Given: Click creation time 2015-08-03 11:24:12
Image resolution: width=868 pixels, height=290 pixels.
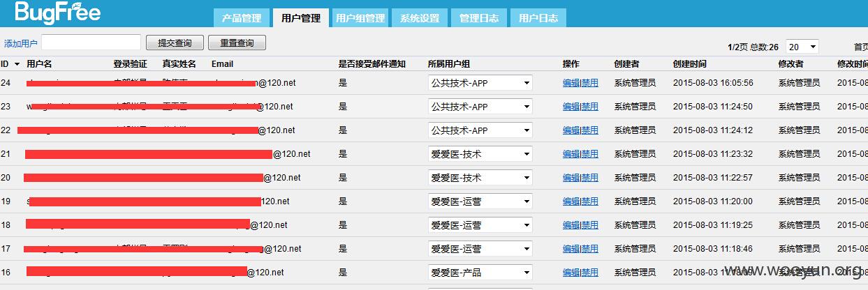Looking at the screenshot, I should click(713, 130).
